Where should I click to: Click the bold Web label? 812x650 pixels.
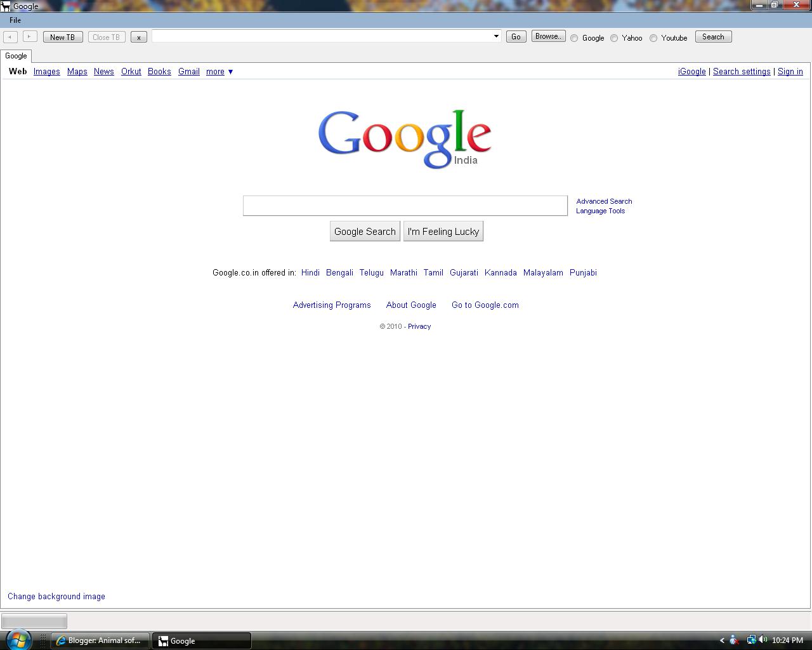[18, 71]
